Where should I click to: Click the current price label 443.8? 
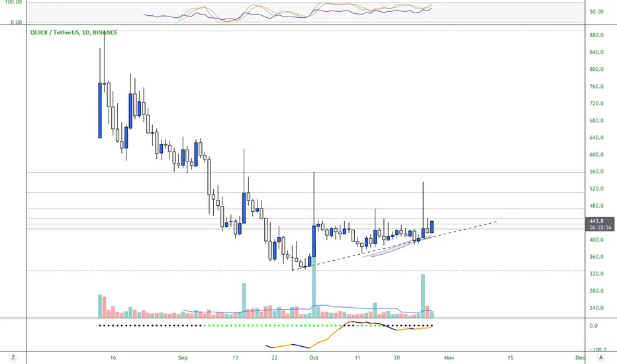tap(596, 221)
